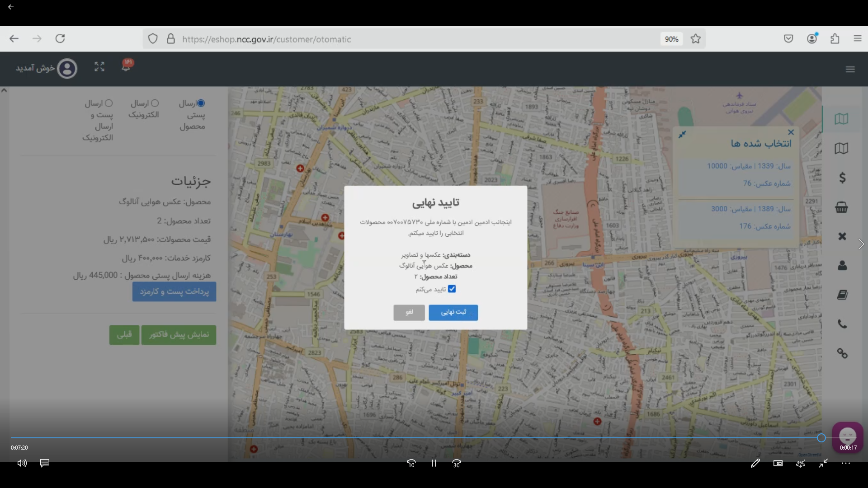Go back in browser history
The image size is (868, 488).
coord(14,39)
